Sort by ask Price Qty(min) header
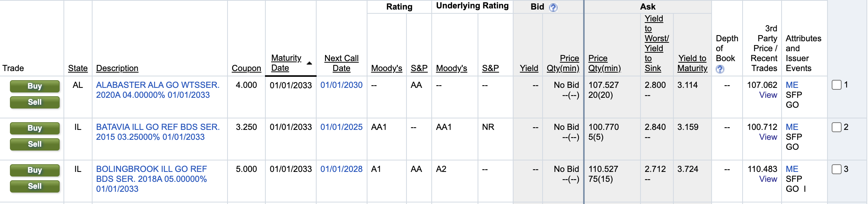 pyautogui.click(x=604, y=63)
